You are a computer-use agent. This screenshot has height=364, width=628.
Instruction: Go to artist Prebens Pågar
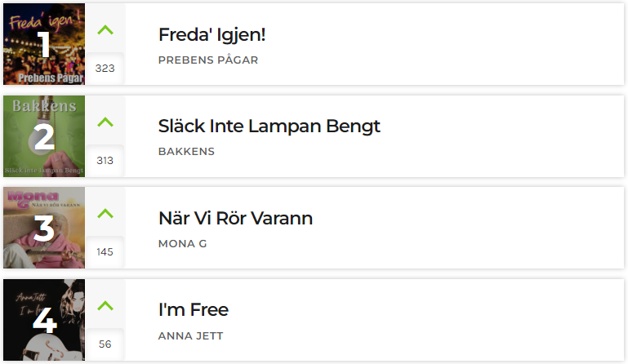pos(208,60)
